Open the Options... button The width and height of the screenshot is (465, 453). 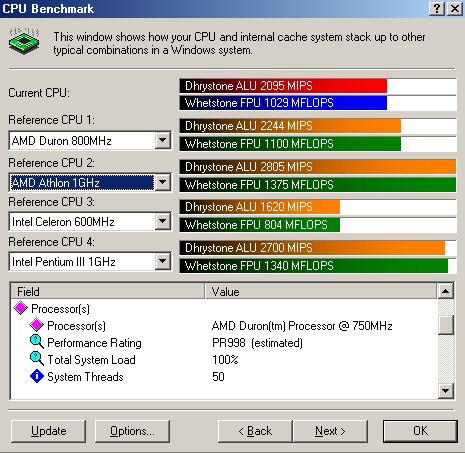tap(132, 431)
